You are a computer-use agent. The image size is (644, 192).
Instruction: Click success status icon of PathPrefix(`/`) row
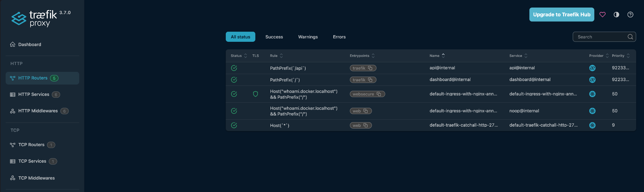(234, 80)
